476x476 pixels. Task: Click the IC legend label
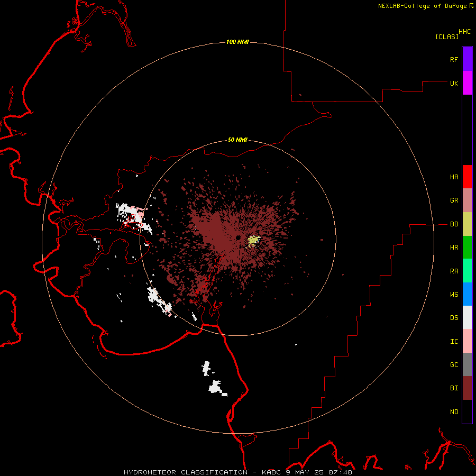[x=454, y=342]
